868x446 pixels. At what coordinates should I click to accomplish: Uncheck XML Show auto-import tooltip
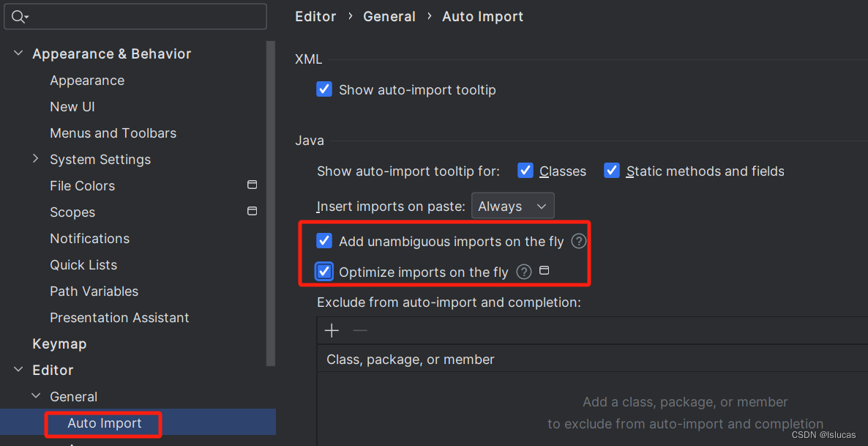coord(323,89)
